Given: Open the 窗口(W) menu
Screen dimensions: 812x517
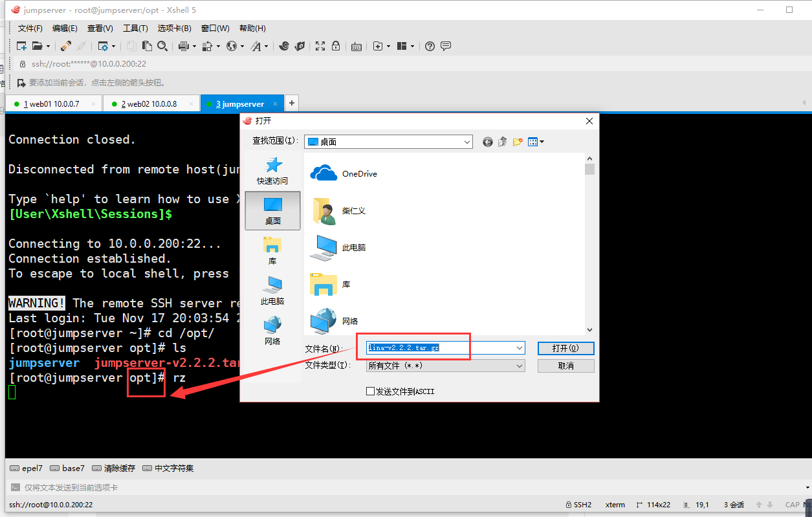Looking at the screenshot, I should pyautogui.click(x=215, y=28).
